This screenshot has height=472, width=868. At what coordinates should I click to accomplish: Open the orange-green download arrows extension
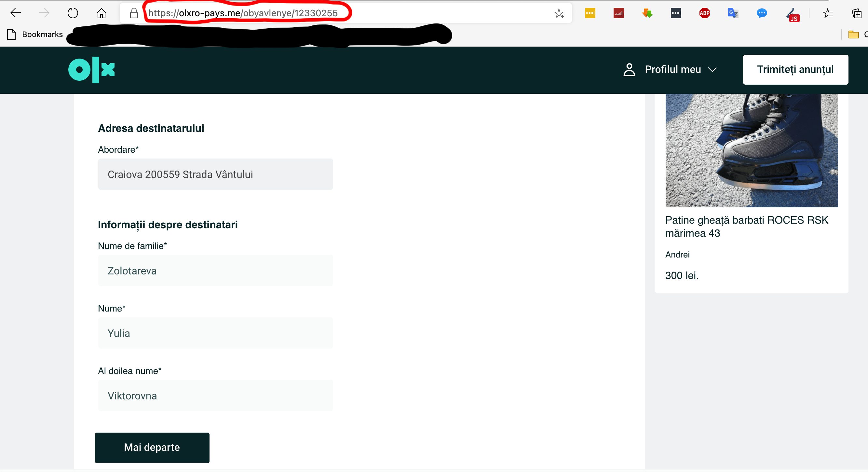tap(647, 13)
